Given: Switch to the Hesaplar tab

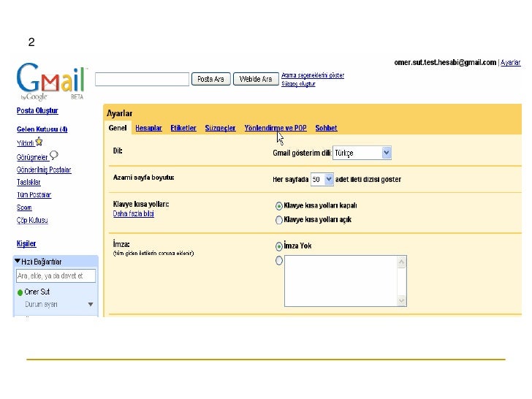Looking at the screenshot, I should coord(148,129).
